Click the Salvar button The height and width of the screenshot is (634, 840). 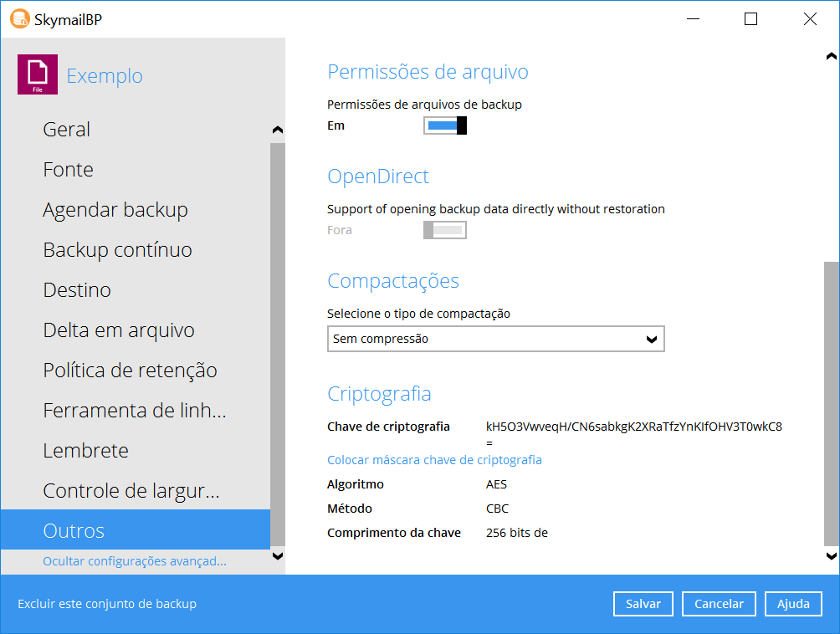[643, 604]
